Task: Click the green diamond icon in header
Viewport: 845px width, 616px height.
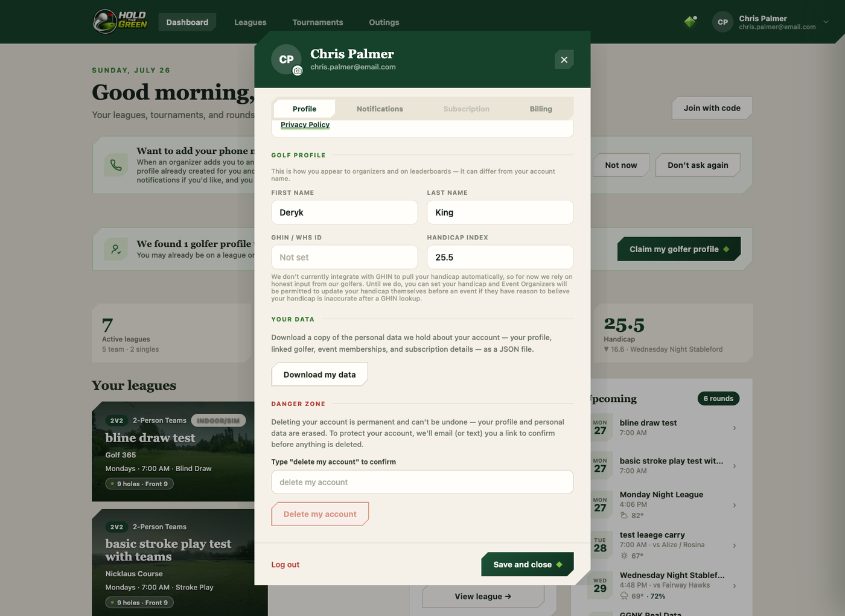Action: 690,22
